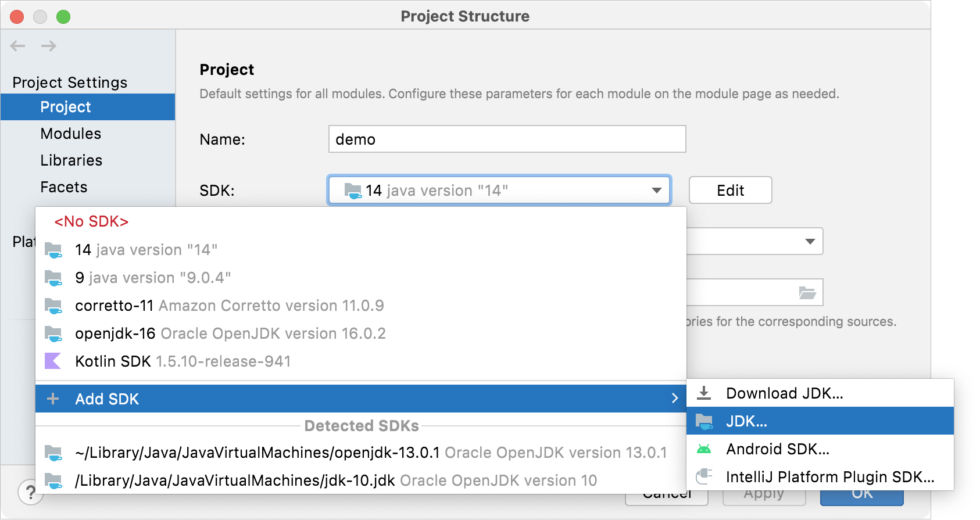Choose 14 java version "14" from list
Viewport: 980px width, 520px height.
click(x=361, y=250)
